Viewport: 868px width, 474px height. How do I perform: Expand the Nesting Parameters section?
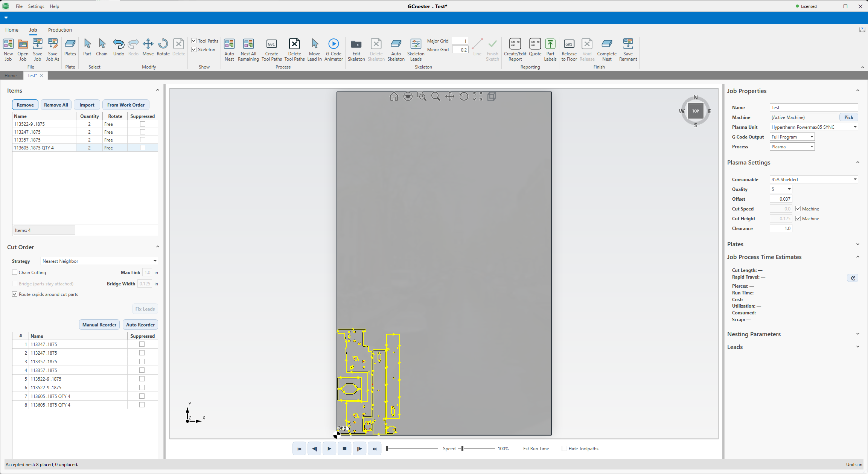857,334
